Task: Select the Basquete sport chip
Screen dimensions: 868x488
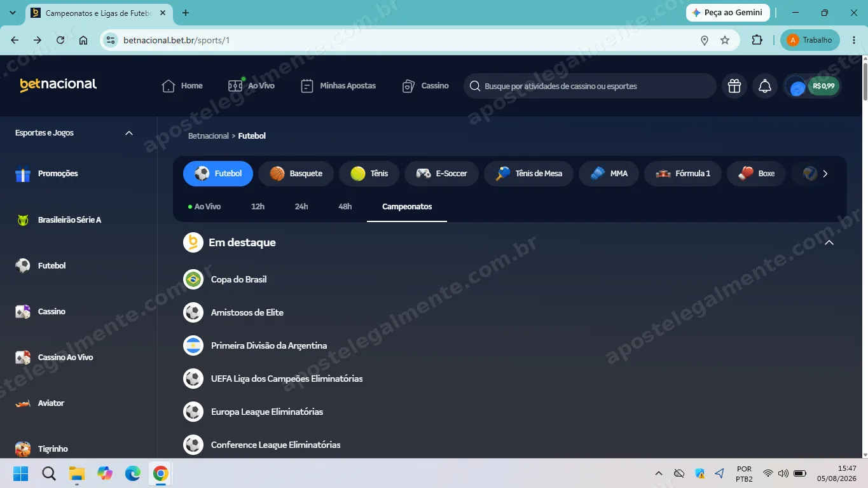Action: [296, 174]
